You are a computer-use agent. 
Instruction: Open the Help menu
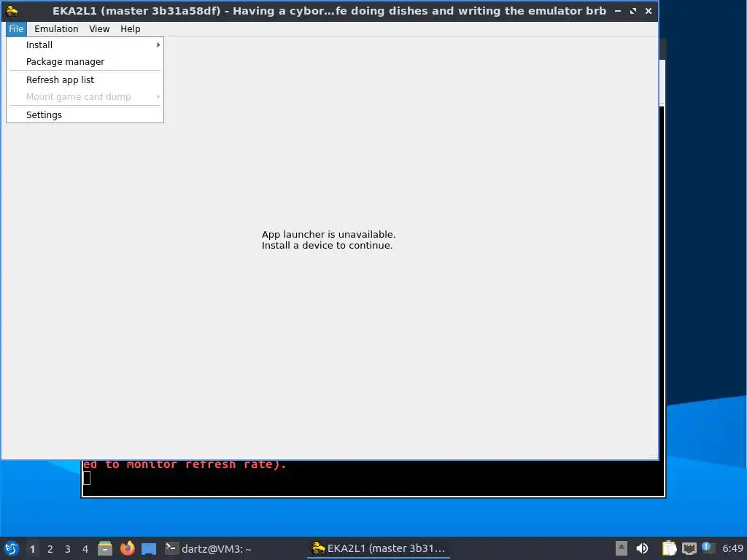pos(130,28)
